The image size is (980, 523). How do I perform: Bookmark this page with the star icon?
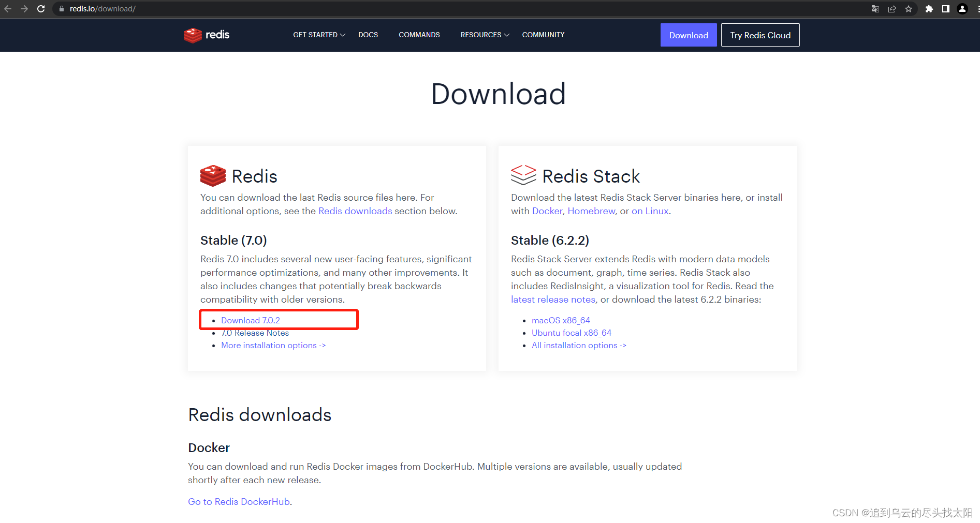909,9
